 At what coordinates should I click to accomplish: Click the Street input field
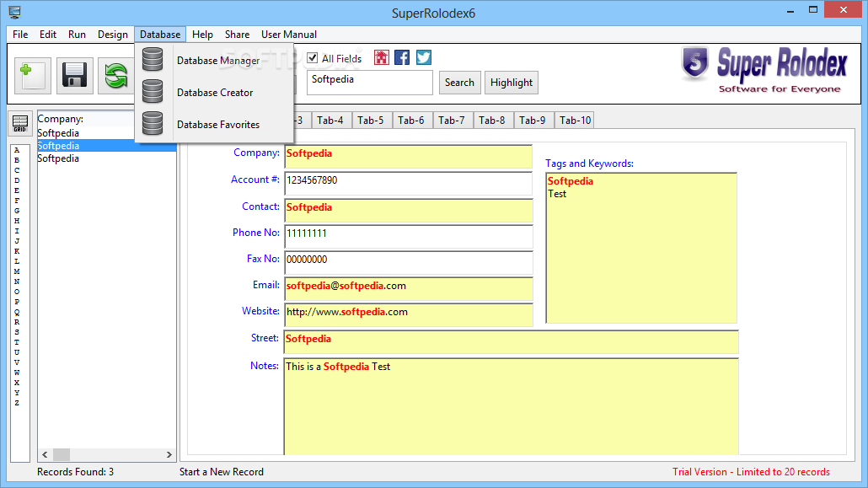pos(511,341)
